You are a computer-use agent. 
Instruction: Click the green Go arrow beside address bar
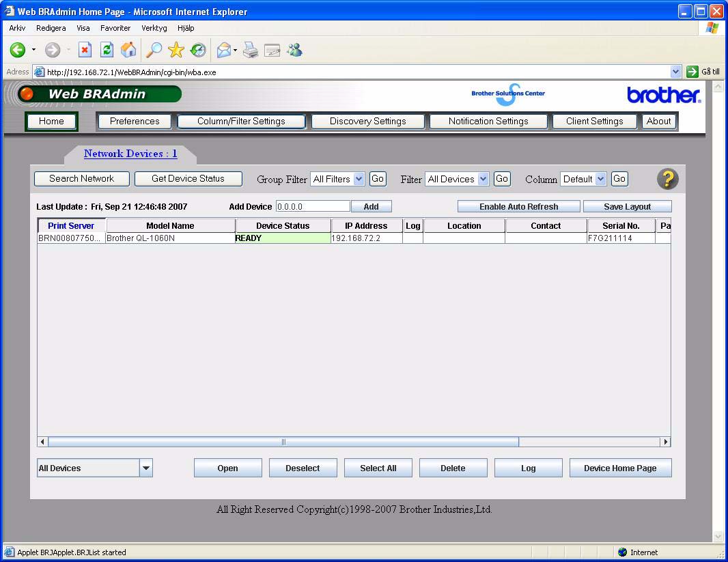[692, 72]
